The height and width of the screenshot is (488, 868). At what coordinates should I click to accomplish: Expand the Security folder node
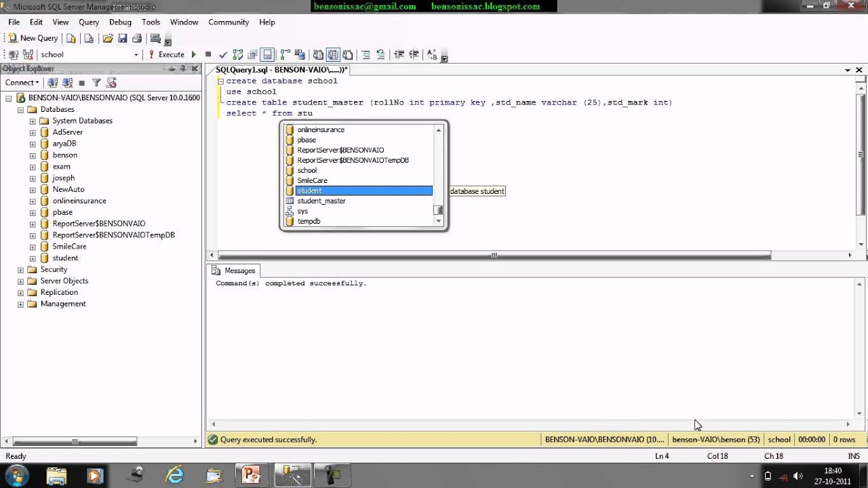pyautogui.click(x=21, y=269)
